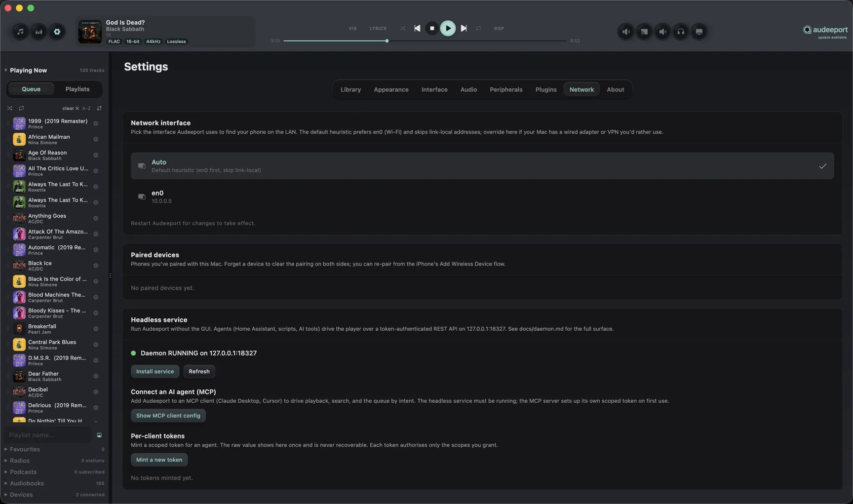Remove Age Of Reason from the queue
The image size is (853, 504).
click(96, 155)
